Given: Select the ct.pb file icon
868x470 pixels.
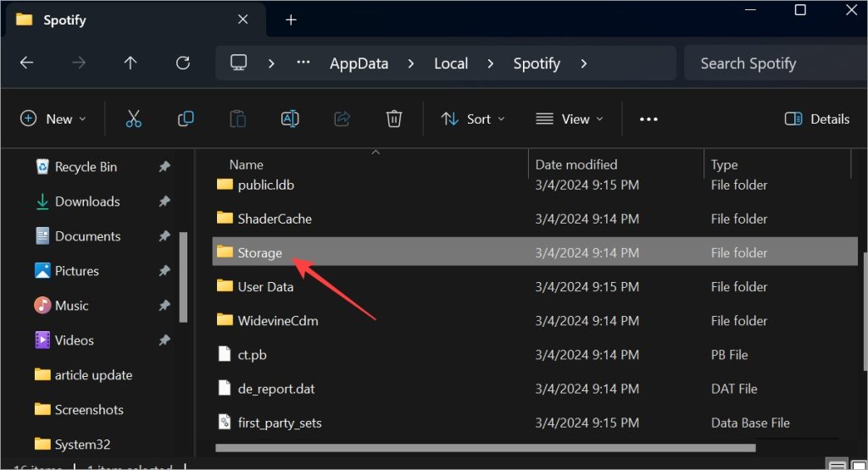Looking at the screenshot, I should coord(224,354).
